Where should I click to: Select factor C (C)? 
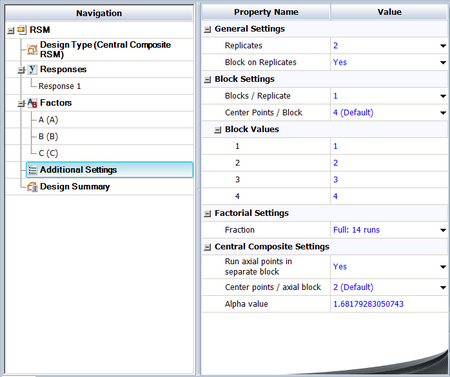click(x=48, y=153)
